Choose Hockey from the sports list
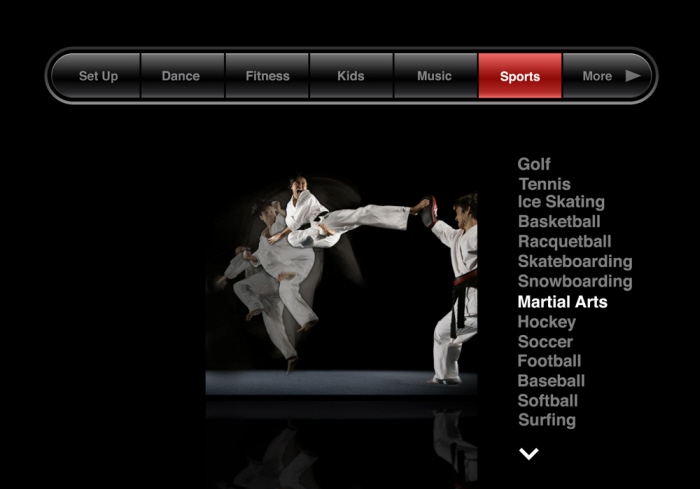The image size is (700, 489). (x=547, y=322)
